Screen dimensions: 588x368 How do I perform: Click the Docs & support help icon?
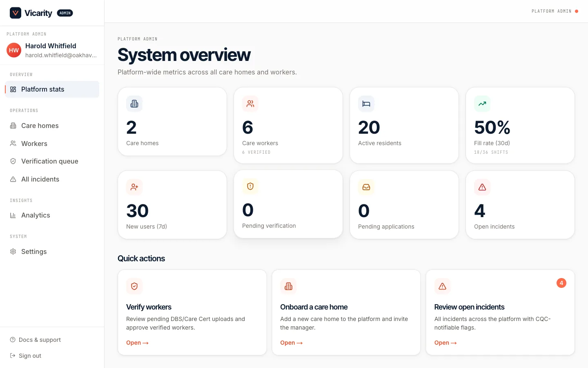pos(13,340)
